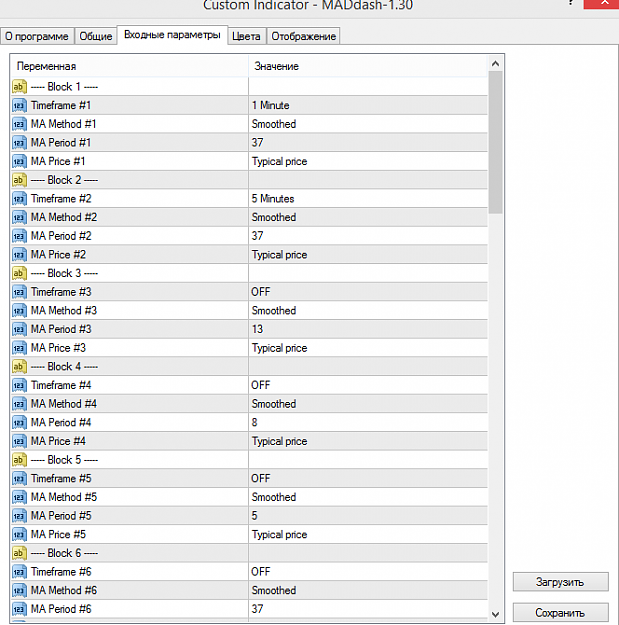Screen dimensions: 619x625
Task: Click the numeric icon beside Timeframe #2
Action: (x=19, y=199)
